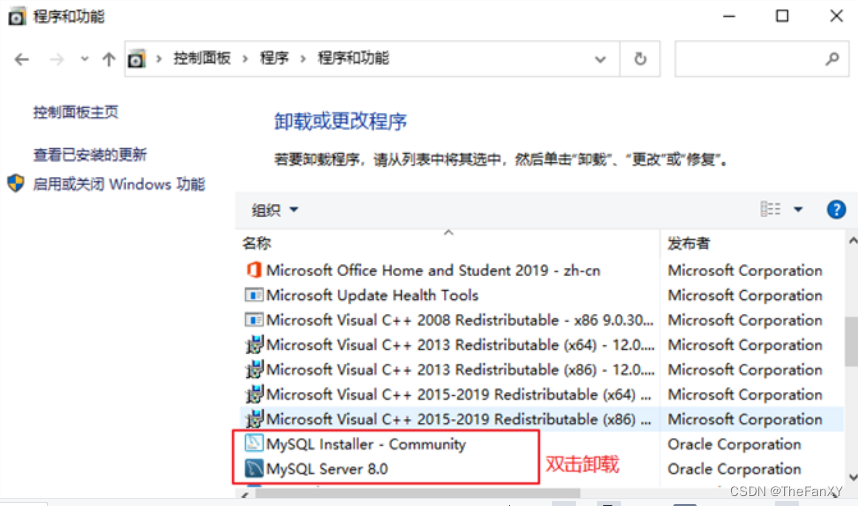Open the 组织 dropdown menu
The width and height of the screenshot is (858, 506).
pyautogui.click(x=274, y=210)
